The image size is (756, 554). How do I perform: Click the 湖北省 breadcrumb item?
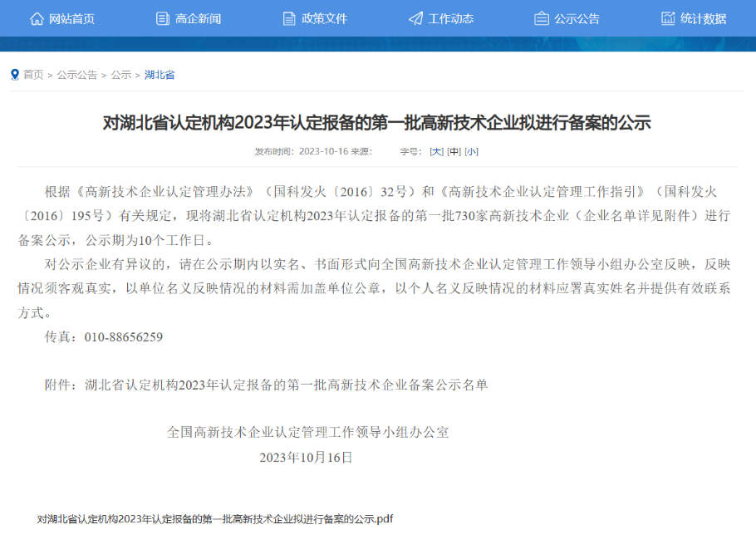pyautogui.click(x=160, y=75)
